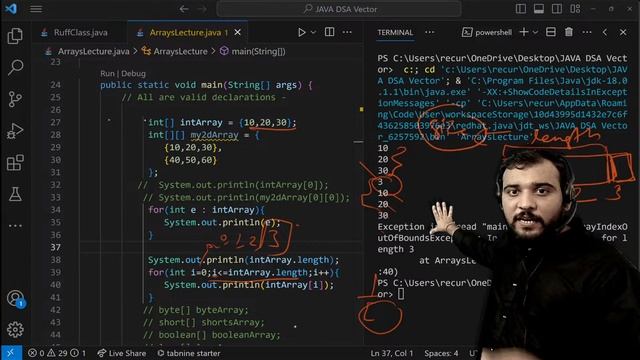Click Debug code lens above main

[x=133, y=73]
